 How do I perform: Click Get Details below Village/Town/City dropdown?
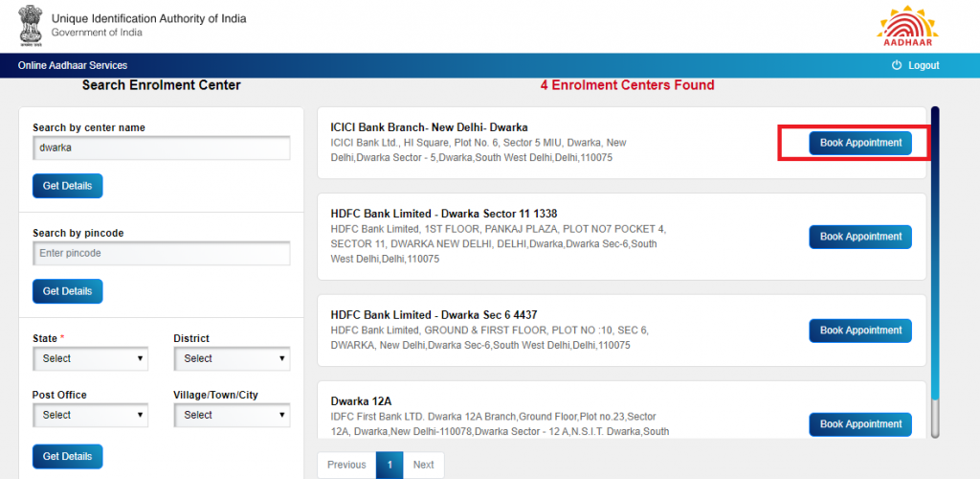click(x=68, y=457)
